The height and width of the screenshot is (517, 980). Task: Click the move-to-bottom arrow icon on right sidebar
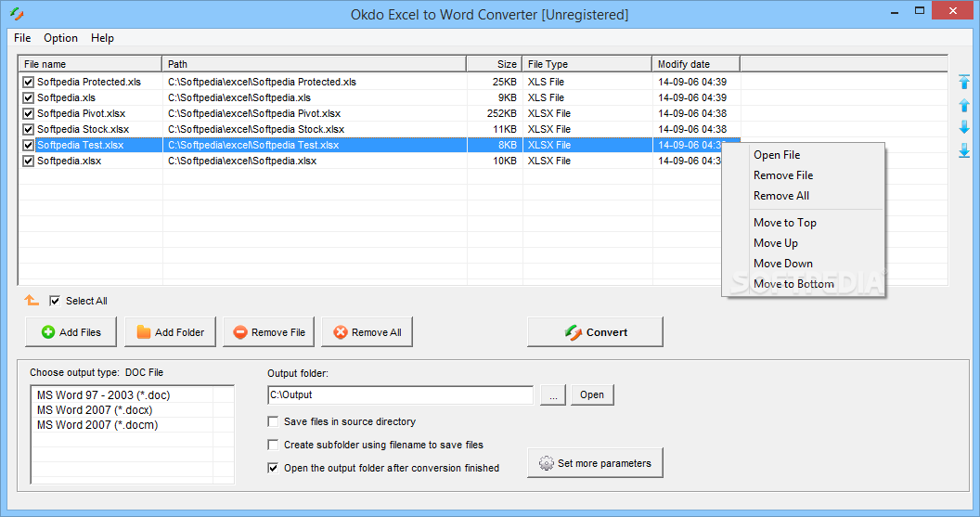click(x=964, y=150)
